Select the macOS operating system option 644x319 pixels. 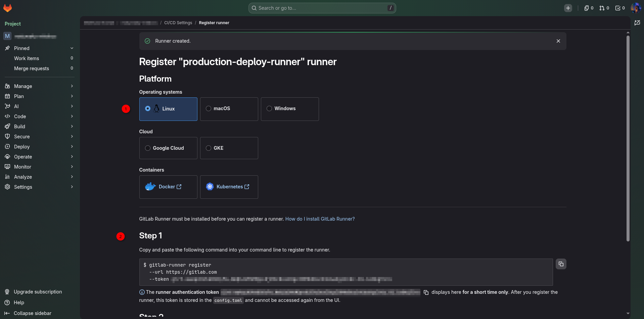pos(229,109)
